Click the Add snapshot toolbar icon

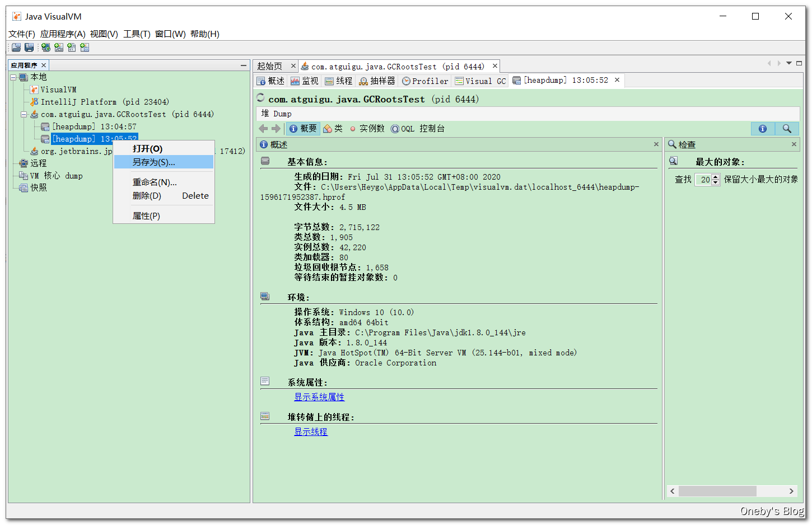tap(85, 48)
